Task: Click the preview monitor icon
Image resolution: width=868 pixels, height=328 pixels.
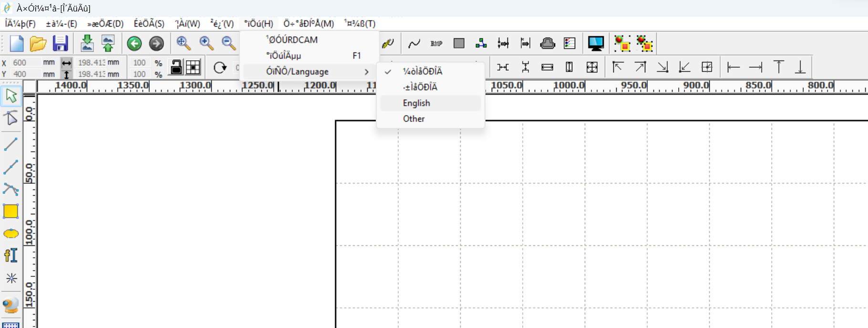Action: click(596, 43)
